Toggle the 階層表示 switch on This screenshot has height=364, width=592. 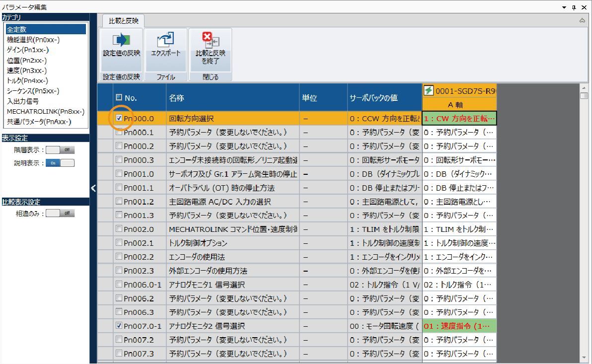(60, 149)
